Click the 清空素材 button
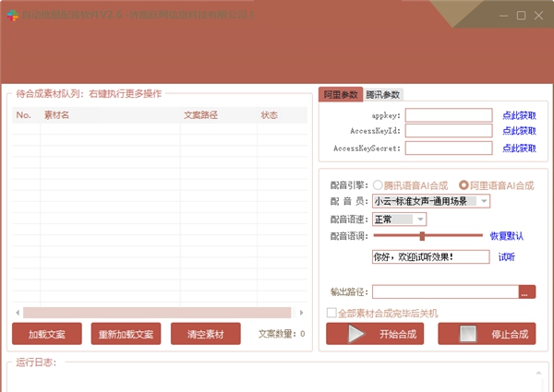The image size is (554, 392). (206, 334)
